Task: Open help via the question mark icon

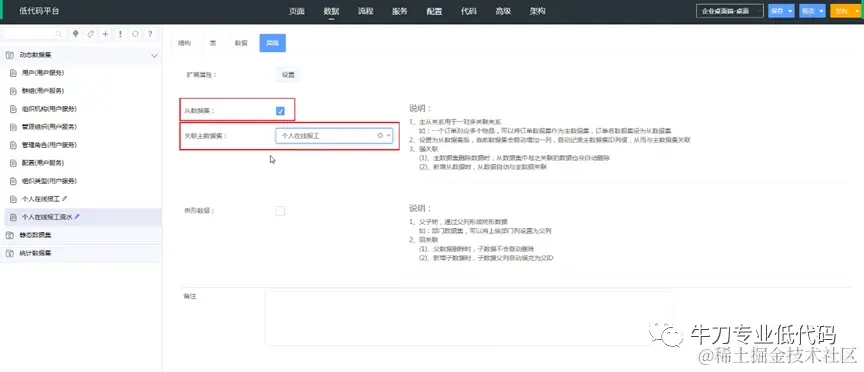Action: 150,34
